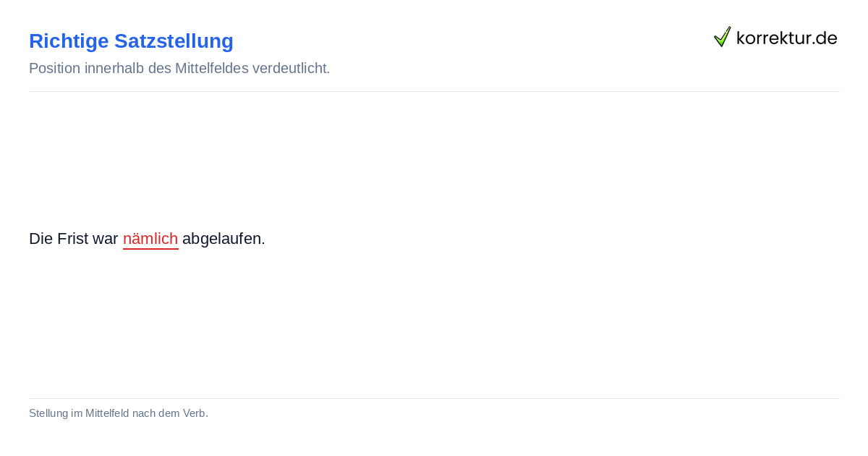This screenshot has height=456, width=868.
Task: Select the subtitle about Position innerhalb des Mittelfeldes
Action: tap(179, 69)
